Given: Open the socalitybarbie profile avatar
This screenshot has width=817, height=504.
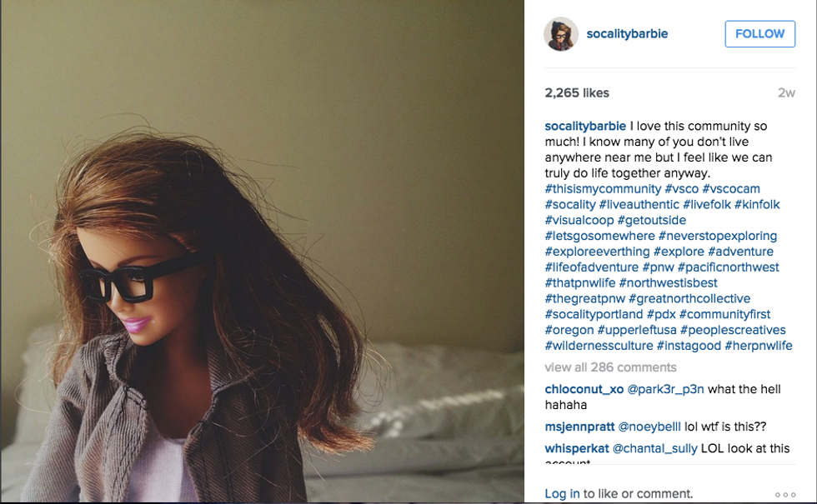Looking at the screenshot, I should coord(561,34).
